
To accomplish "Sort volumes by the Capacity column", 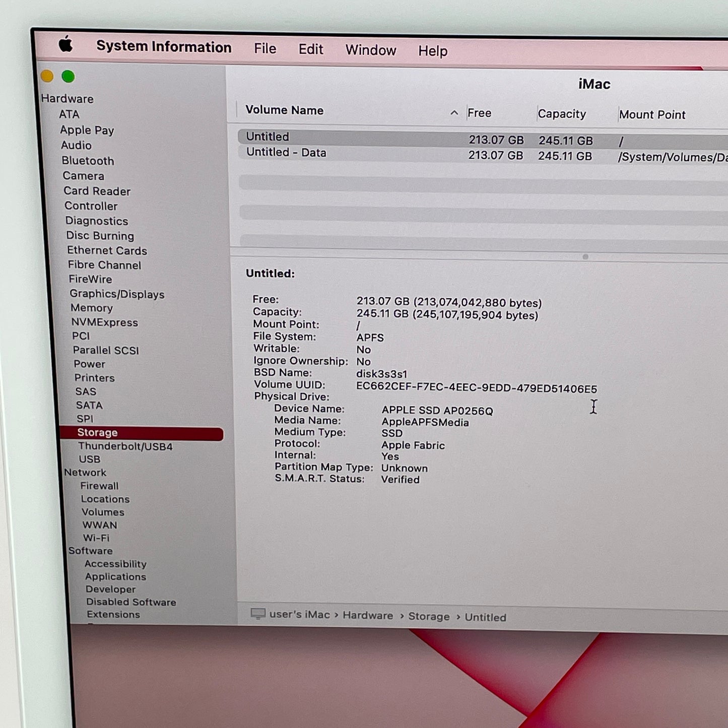I will pyautogui.click(x=562, y=114).
